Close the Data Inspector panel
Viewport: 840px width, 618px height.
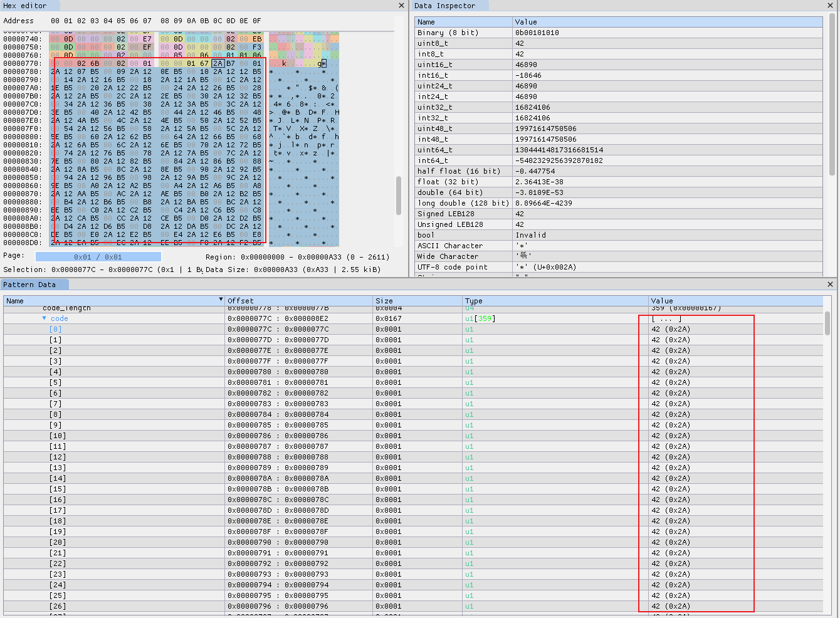831,5
